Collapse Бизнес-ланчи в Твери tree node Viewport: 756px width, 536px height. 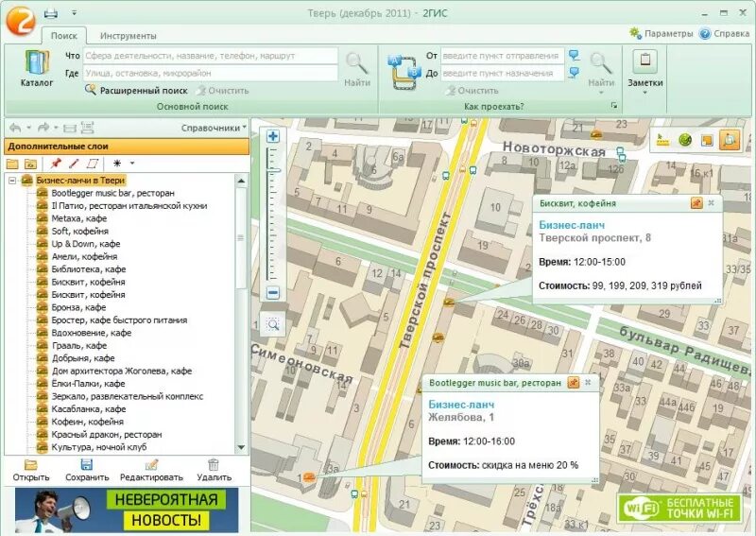(12, 181)
